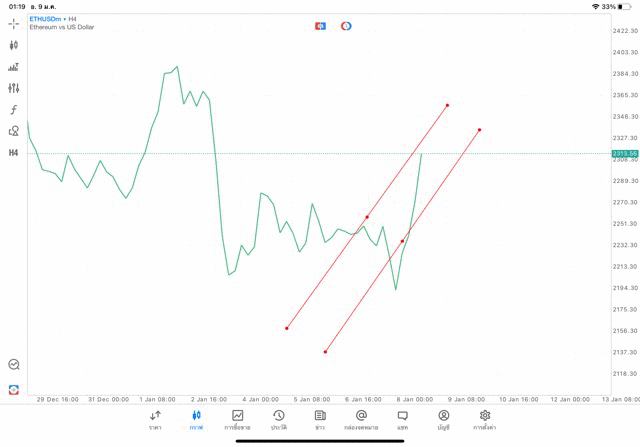Open the drawing objects shapes tool

click(14, 131)
